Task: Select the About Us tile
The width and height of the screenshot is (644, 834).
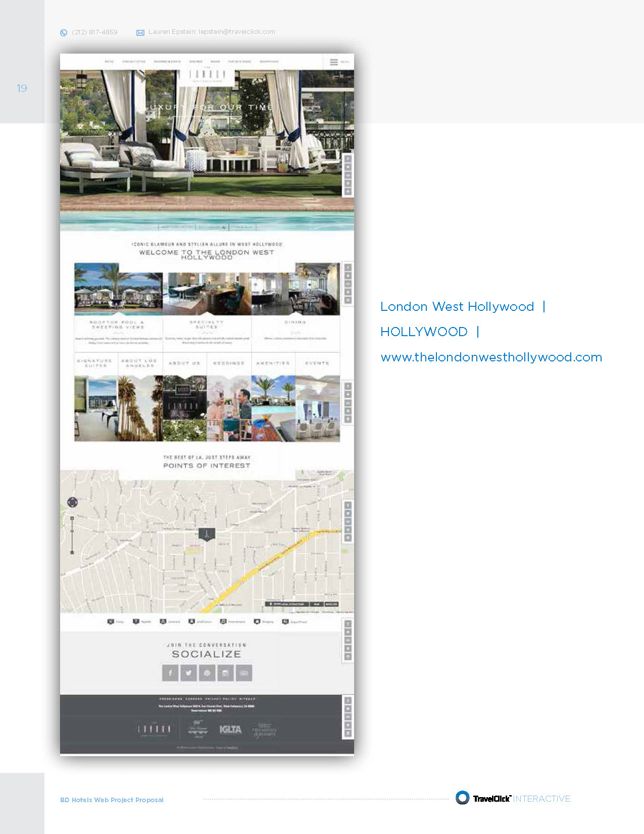Action: click(184, 397)
